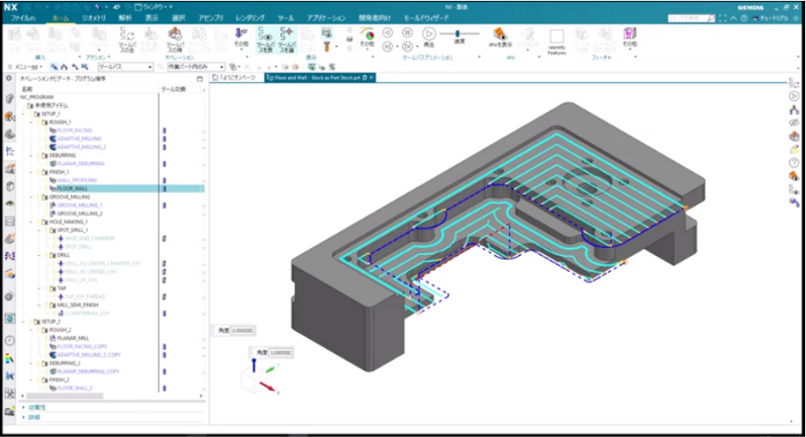Open the モールドウィザード ribbon tab
Image resolution: width=806 pixels, height=437 pixels.
coord(426,18)
